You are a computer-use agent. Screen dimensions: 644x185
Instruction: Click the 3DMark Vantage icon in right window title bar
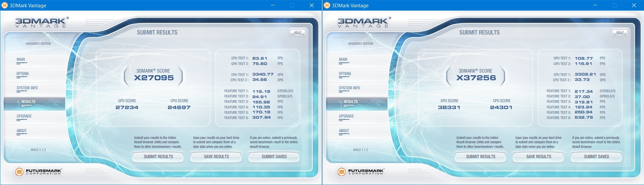pos(327,5)
